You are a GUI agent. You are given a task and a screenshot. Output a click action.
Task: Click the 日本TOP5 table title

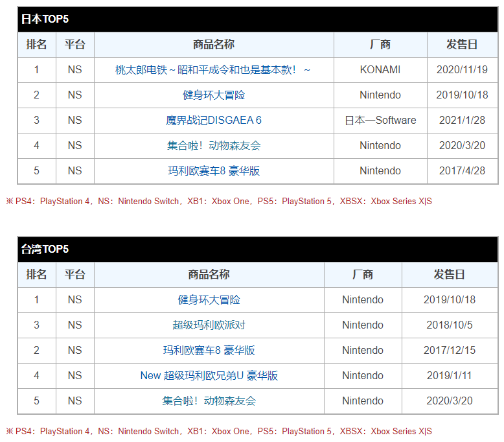45,19
